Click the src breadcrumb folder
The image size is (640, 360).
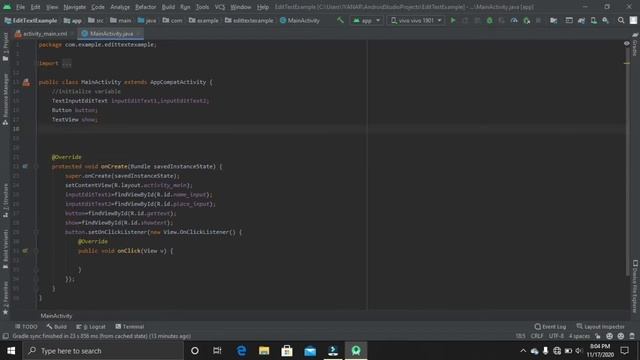click(96, 20)
